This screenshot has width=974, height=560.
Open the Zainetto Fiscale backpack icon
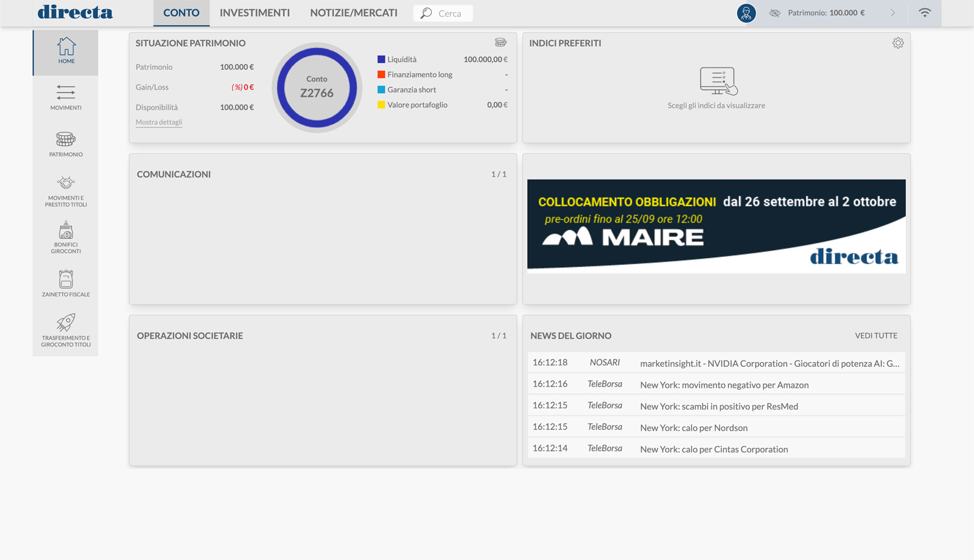click(x=66, y=279)
